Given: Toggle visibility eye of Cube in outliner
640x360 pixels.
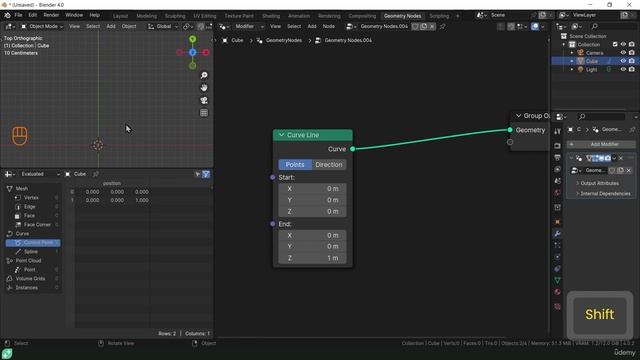Looking at the screenshot, I should coord(623,61).
